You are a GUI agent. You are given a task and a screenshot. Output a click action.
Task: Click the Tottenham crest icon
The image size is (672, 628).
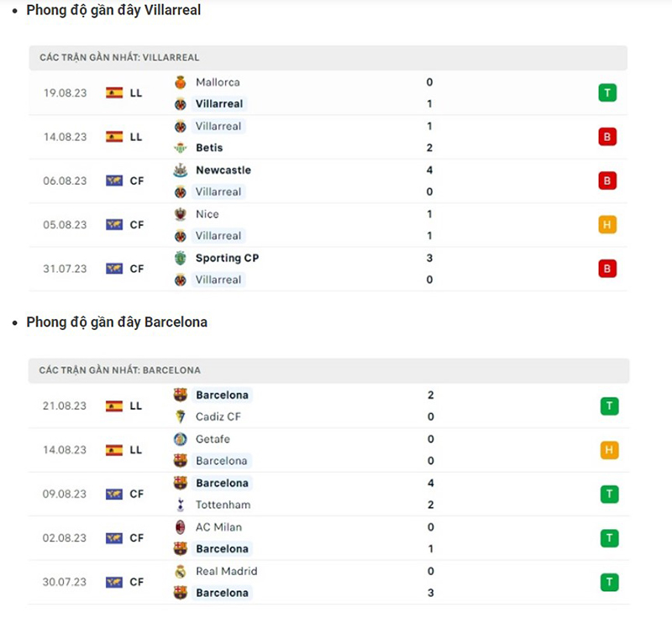click(x=180, y=505)
